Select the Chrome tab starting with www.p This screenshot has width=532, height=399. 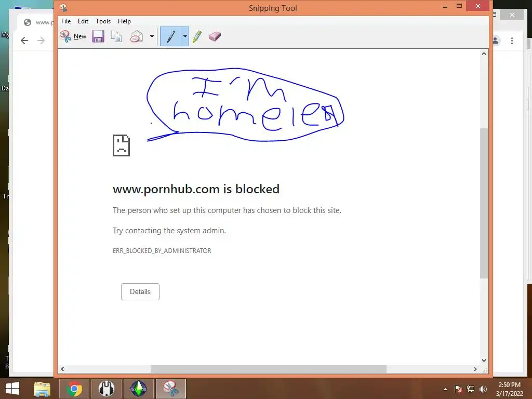click(x=37, y=22)
